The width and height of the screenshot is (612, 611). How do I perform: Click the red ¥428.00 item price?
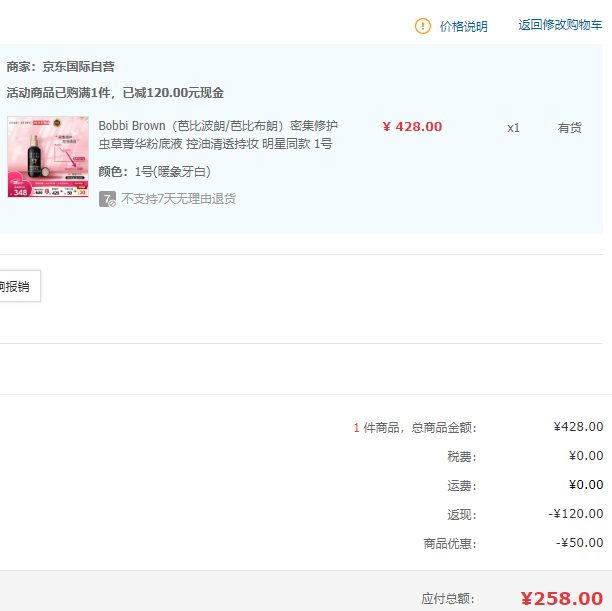[411, 127]
